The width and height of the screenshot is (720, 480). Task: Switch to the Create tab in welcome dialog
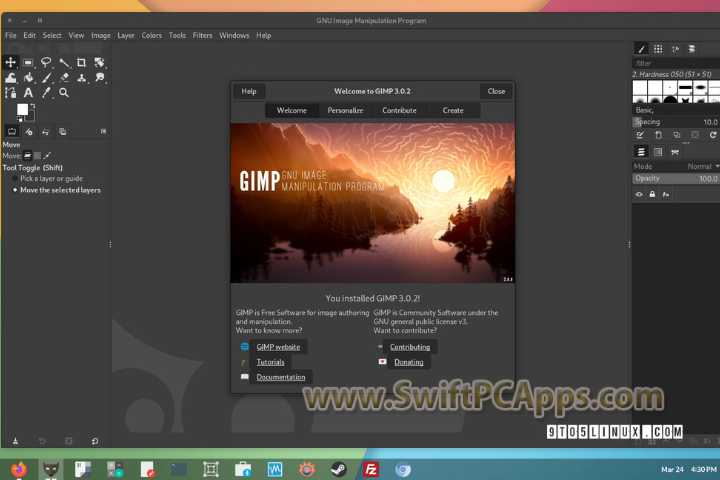[x=453, y=111]
